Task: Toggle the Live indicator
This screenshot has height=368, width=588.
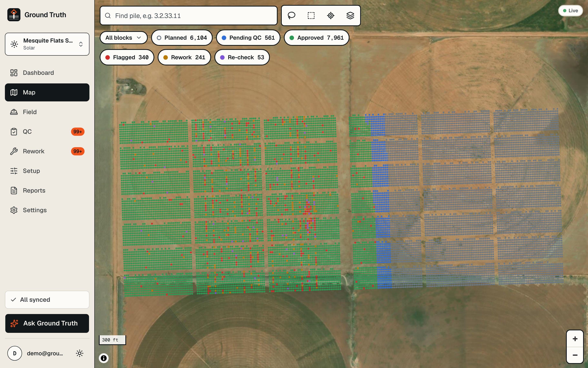Action: coord(570,11)
